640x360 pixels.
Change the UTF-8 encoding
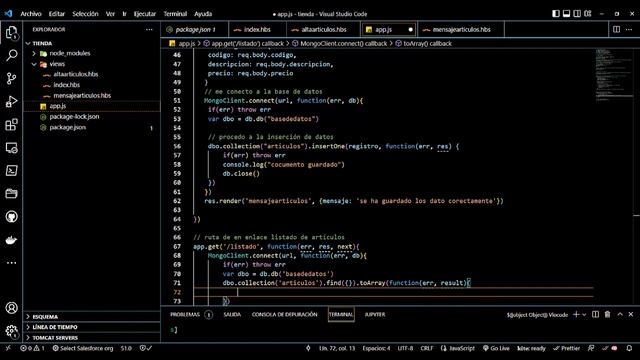coord(405,348)
